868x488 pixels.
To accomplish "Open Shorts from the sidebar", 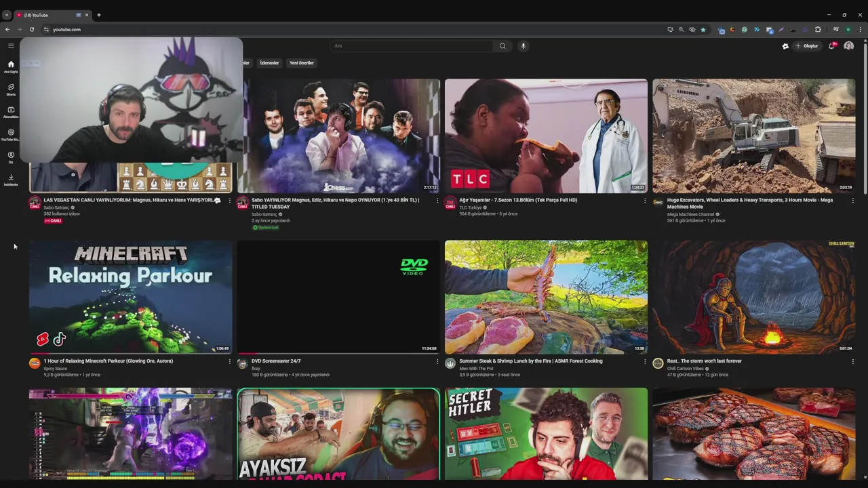I will tap(11, 89).
